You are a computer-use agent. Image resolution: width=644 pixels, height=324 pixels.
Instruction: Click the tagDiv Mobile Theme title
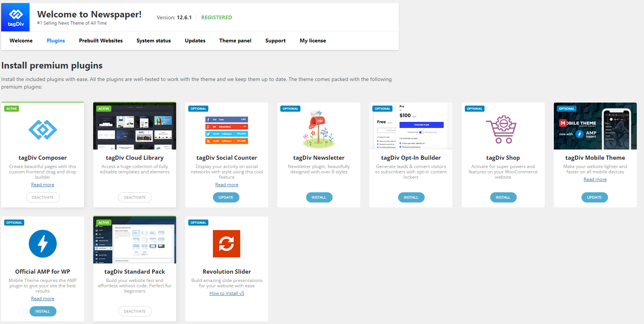[x=595, y=158]
